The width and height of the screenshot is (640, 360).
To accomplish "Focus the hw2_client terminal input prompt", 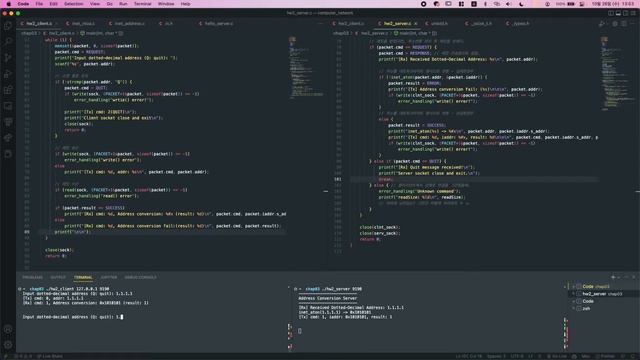I will (73, 317).
